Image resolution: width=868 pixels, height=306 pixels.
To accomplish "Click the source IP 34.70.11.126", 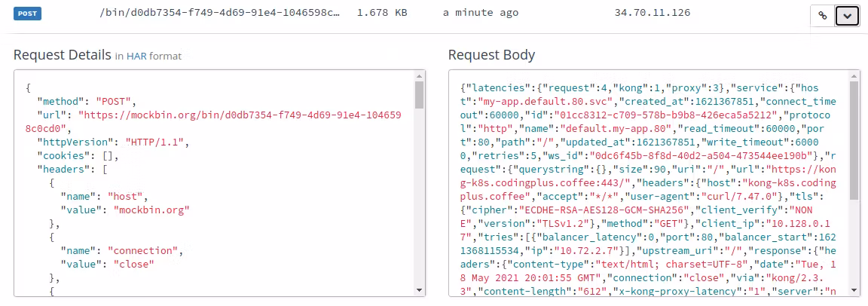I will 653,14.
